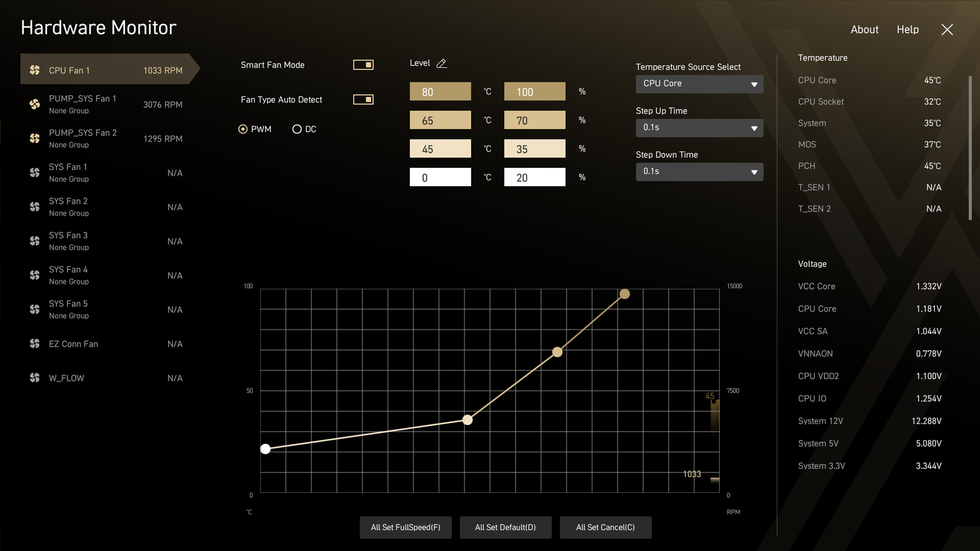980x551 pixels.
Task: Click the PUMP_SYS Fan 2 fan icon
Action: coord(35,138)
